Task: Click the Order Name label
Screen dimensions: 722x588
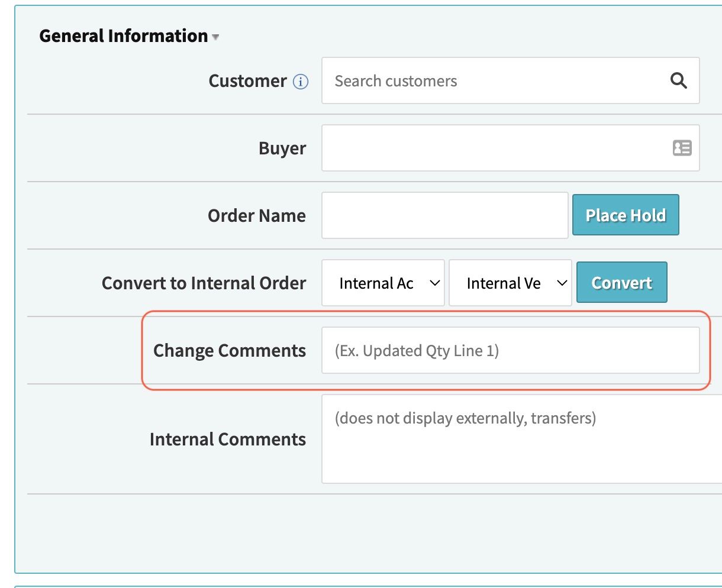Action: (256, 216)
